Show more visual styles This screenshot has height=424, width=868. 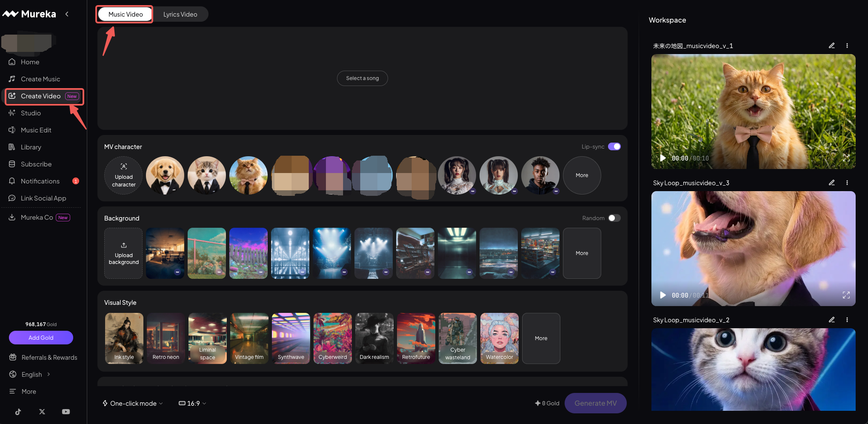[x=541, y=338]
